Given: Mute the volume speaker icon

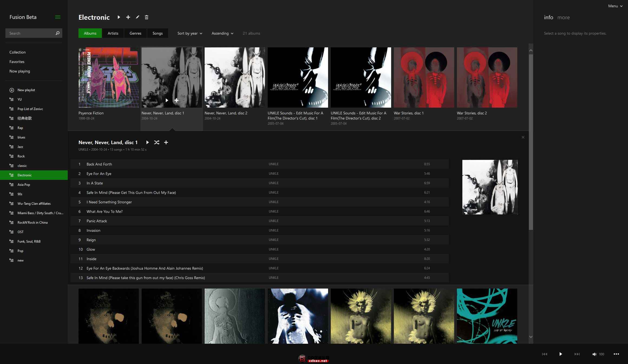Looking at the screenshot, I should (594, 354).
